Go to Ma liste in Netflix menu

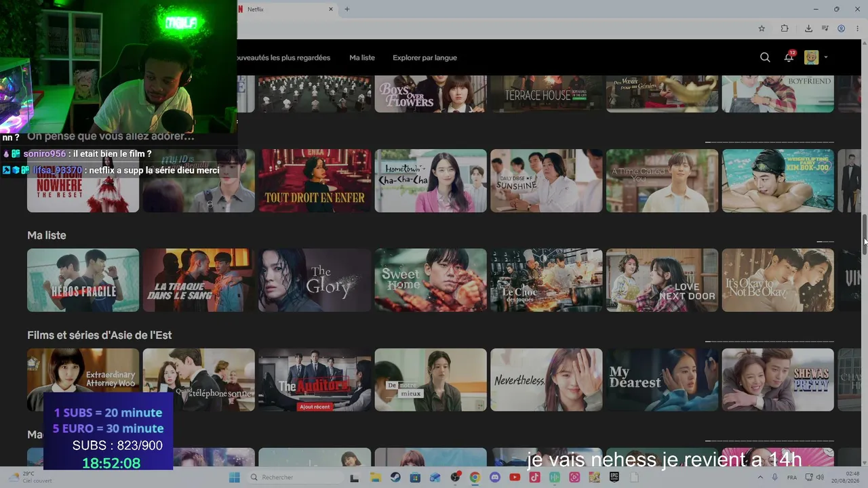362,58
